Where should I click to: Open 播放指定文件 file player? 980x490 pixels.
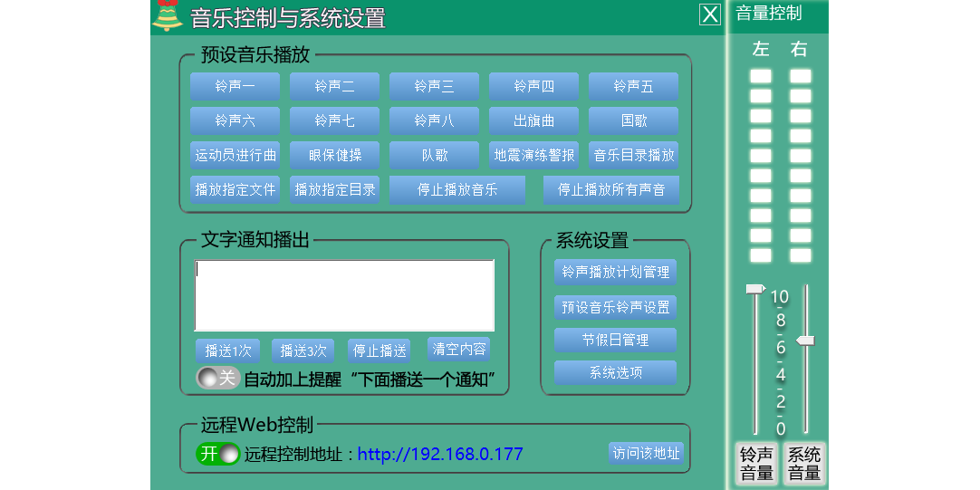pyautogui.click(x=235, y=189)
